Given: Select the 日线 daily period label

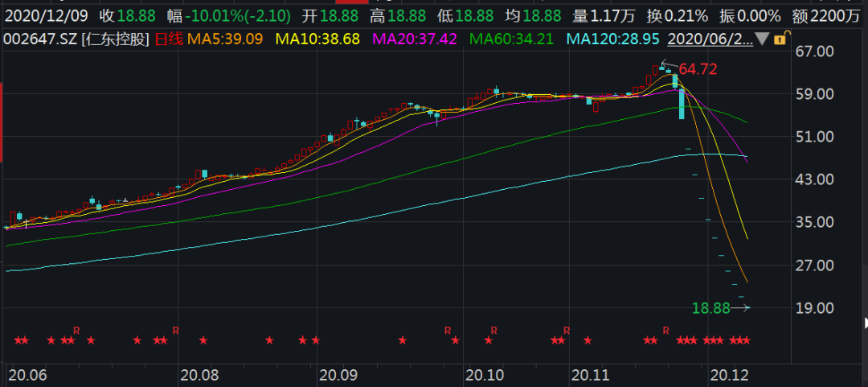Looking at the screenshot, I should click(169, 39).
